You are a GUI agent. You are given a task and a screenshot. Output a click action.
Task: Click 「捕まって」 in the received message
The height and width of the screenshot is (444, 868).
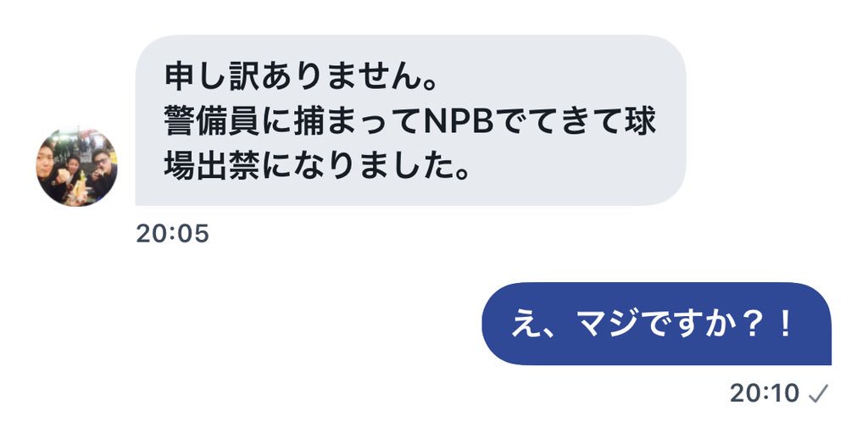click(x=358, y=121)
